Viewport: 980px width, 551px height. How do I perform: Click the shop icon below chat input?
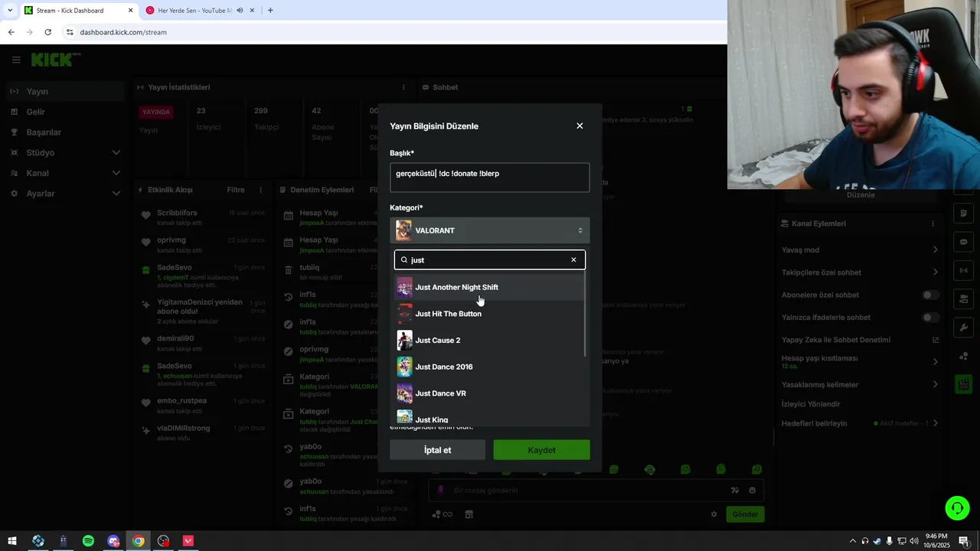pos(469,514)
